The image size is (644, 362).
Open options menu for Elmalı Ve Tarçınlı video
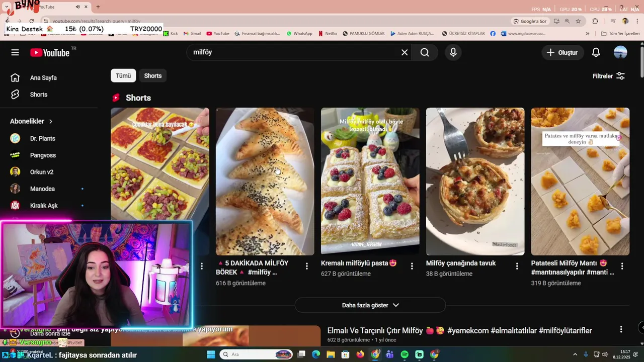[621, 329]
